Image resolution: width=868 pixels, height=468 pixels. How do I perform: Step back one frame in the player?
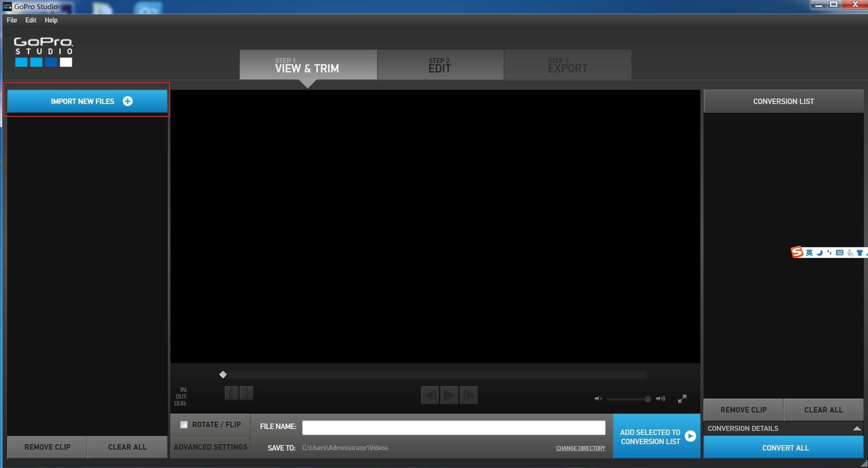(x=430, y=395)
